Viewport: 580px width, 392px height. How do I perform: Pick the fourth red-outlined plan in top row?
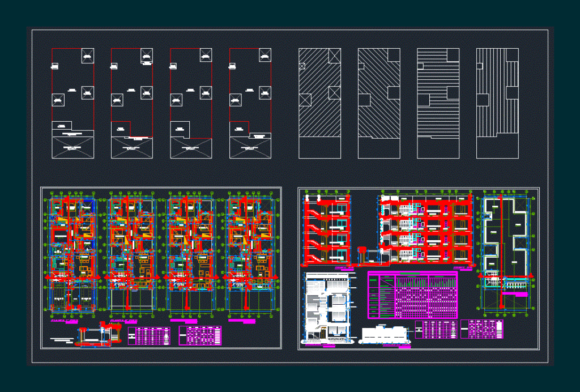[250, 103]
